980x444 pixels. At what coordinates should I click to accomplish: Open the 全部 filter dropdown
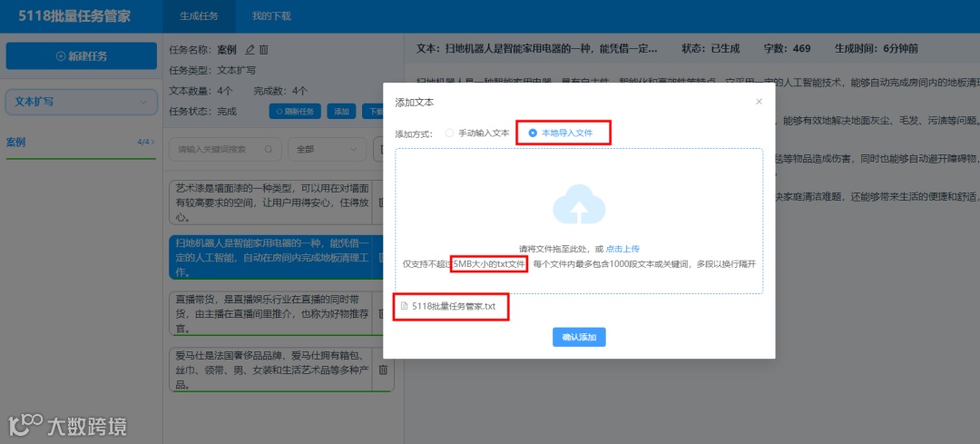(327, 150)
